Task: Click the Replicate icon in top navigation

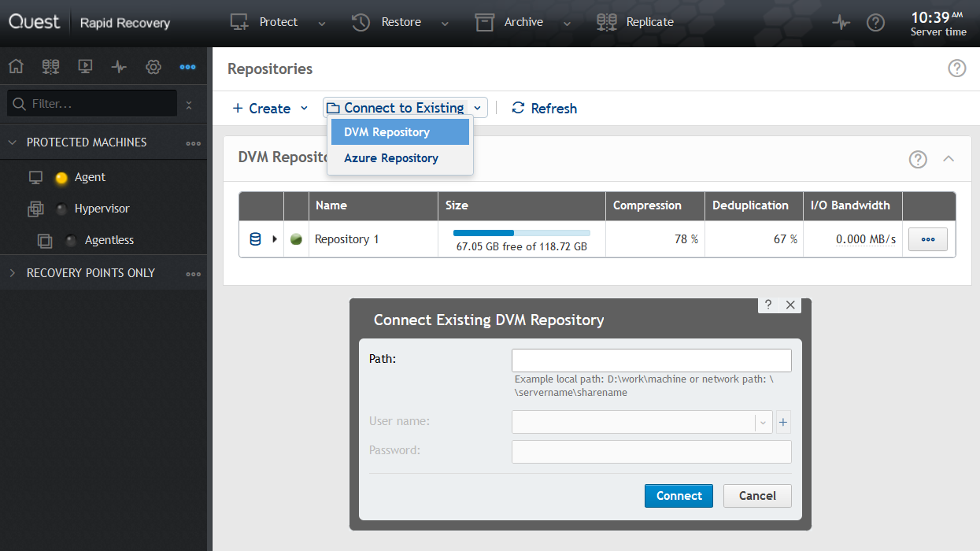Action: [x=606, y=22]
